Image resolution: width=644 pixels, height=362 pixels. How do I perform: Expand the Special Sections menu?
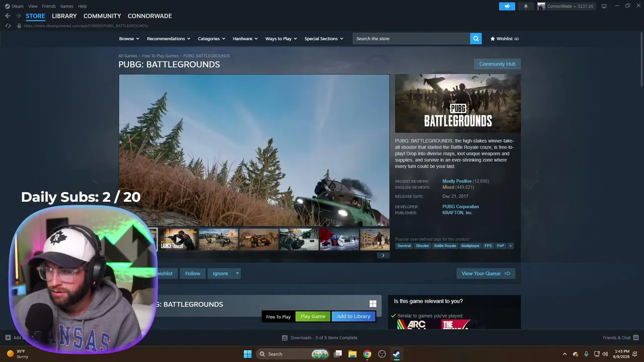[324, 39]
